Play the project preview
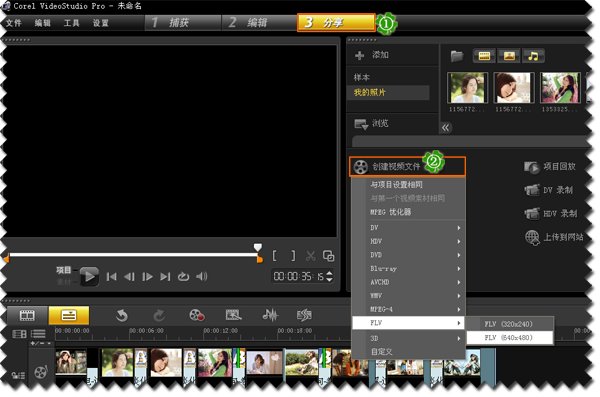This screenshot has width=600, height=397. pos(90,276)
